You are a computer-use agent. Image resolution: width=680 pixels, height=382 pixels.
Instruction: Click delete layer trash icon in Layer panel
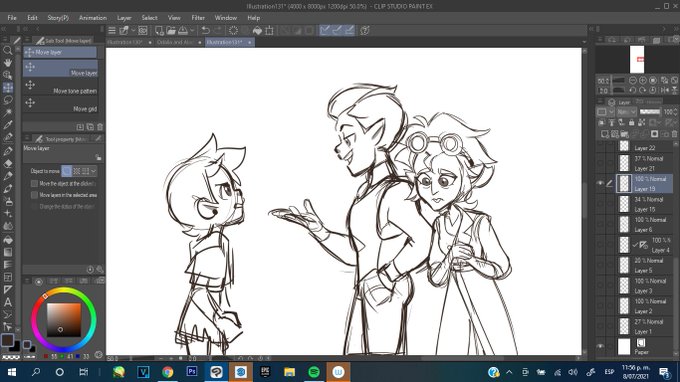point(674,134)
